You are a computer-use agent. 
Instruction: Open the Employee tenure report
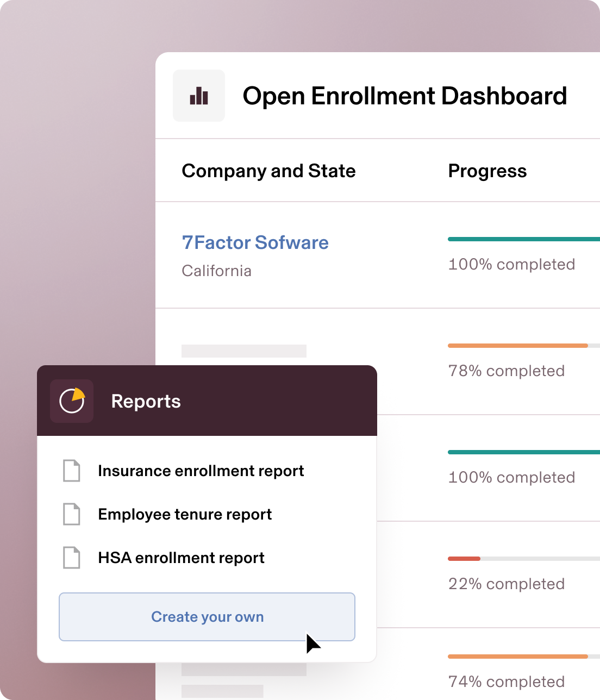coord(184,514)
